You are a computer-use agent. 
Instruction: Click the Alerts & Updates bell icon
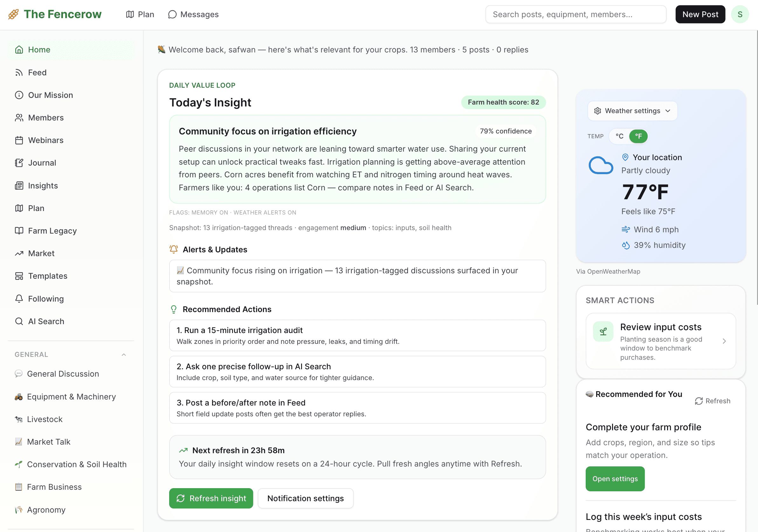point(174,249)
